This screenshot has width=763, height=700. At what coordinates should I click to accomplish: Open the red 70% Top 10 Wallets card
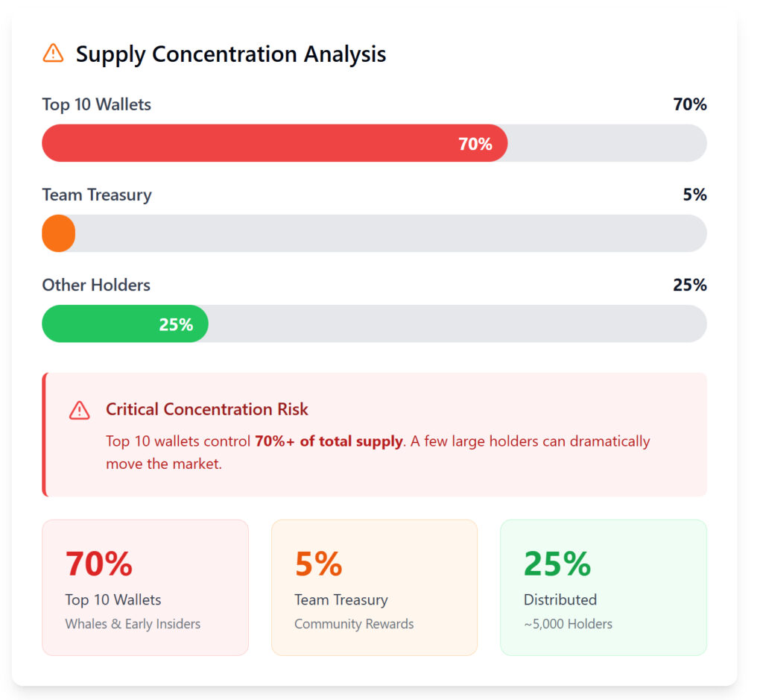tap(145, 587)
